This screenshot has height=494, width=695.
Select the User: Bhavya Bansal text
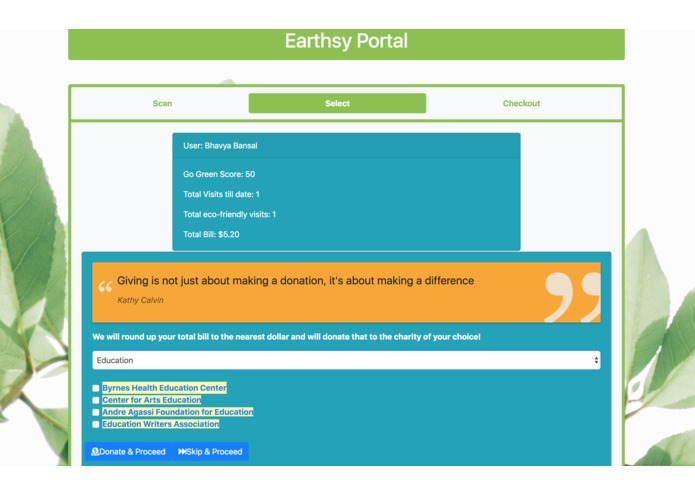pos(220,145)
